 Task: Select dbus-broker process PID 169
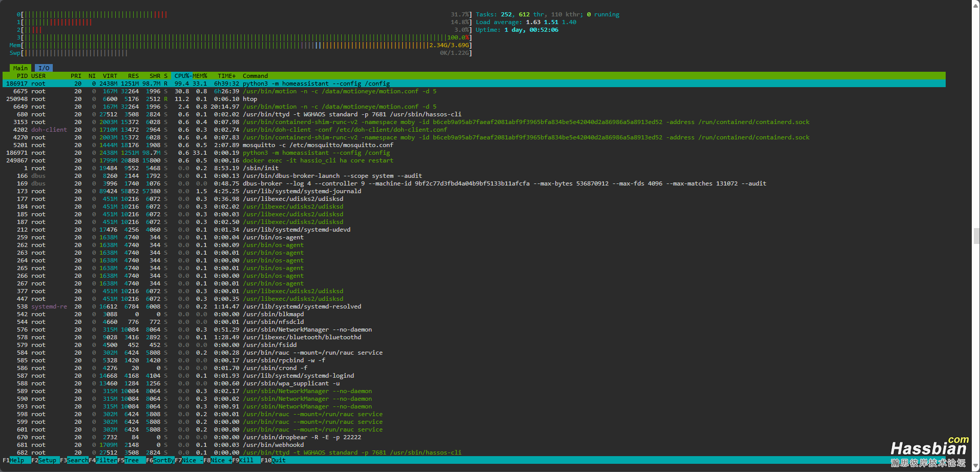click(x=474, y=183)
